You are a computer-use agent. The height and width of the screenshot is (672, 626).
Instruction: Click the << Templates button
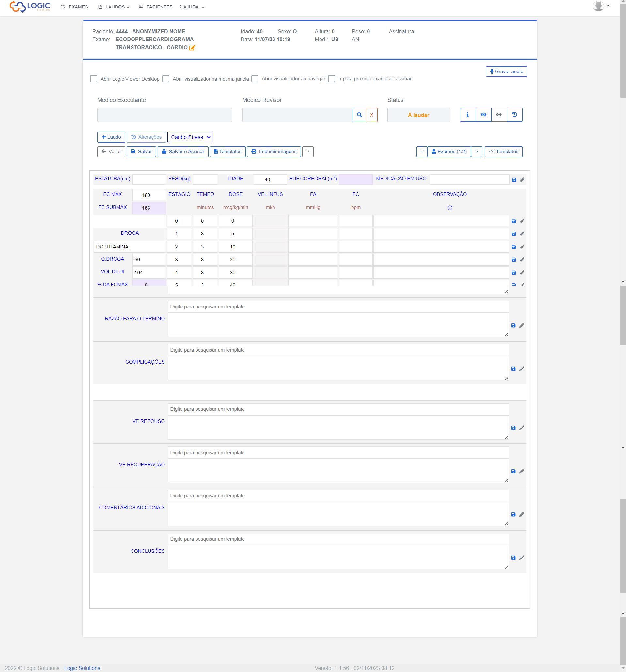click(503, 152)
